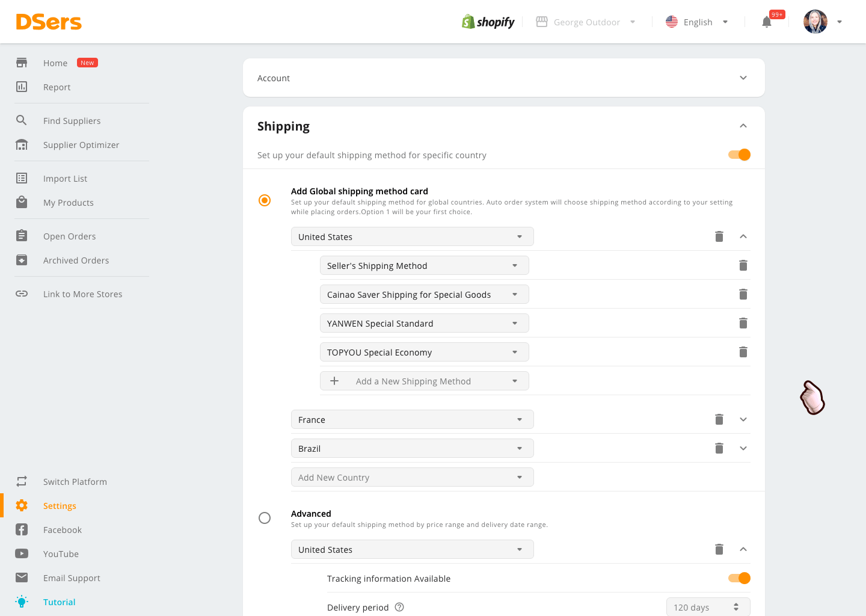
Task: Open Report menu item
Action: click(57, 87)
